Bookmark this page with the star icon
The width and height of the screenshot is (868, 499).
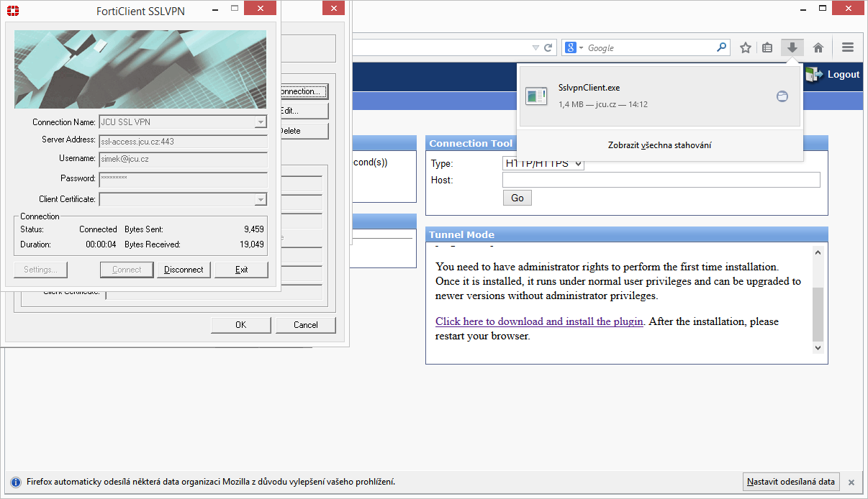coord(746,47)
